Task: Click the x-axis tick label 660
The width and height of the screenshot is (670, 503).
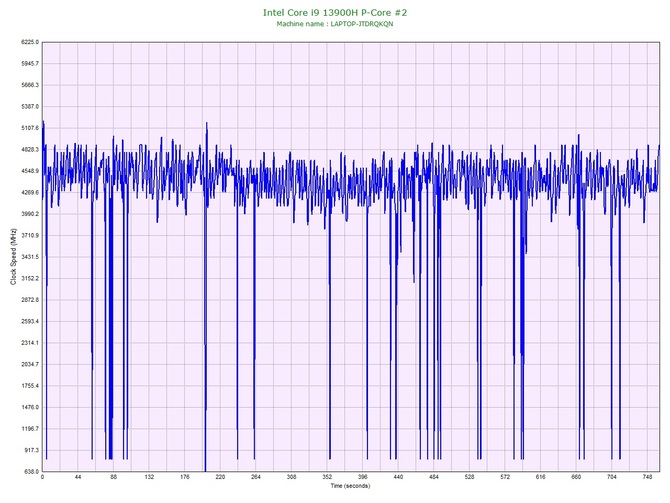Action: (x=576, y=477)
